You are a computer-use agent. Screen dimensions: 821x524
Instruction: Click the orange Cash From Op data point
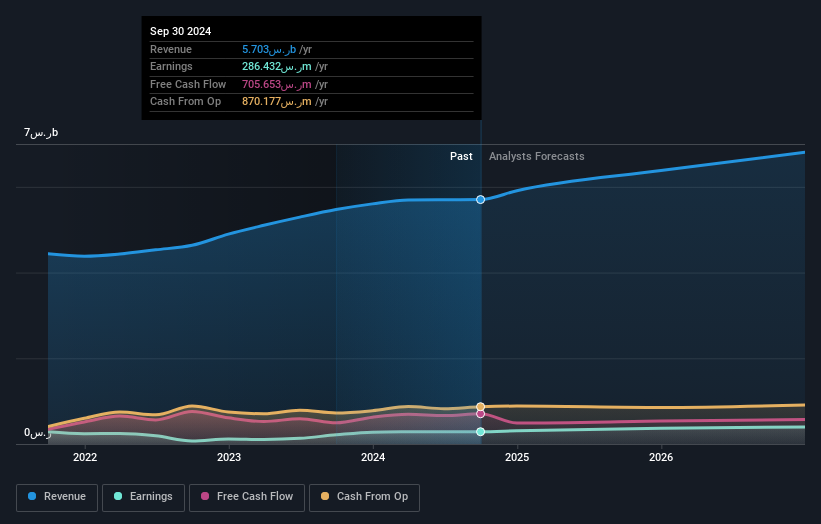pyautogui.click(x=480, y=407)
